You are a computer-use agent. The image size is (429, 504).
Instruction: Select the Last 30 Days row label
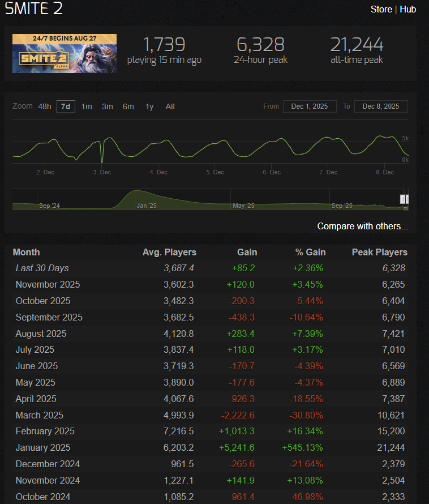point(42,268)
